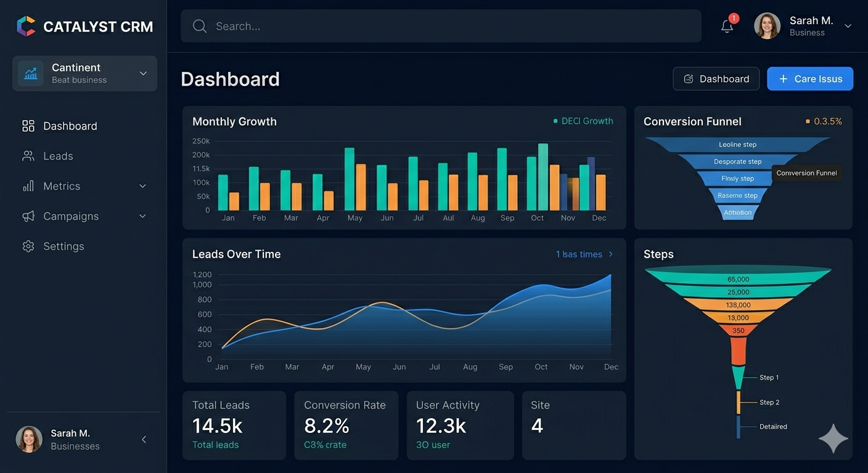Select the Raseme step funnel segment

737,195
